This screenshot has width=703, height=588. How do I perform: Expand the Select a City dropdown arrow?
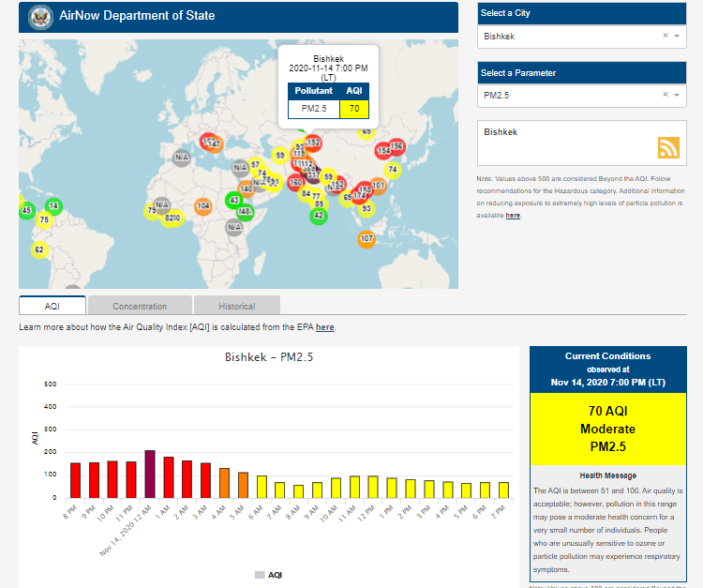tap(678, 36)
